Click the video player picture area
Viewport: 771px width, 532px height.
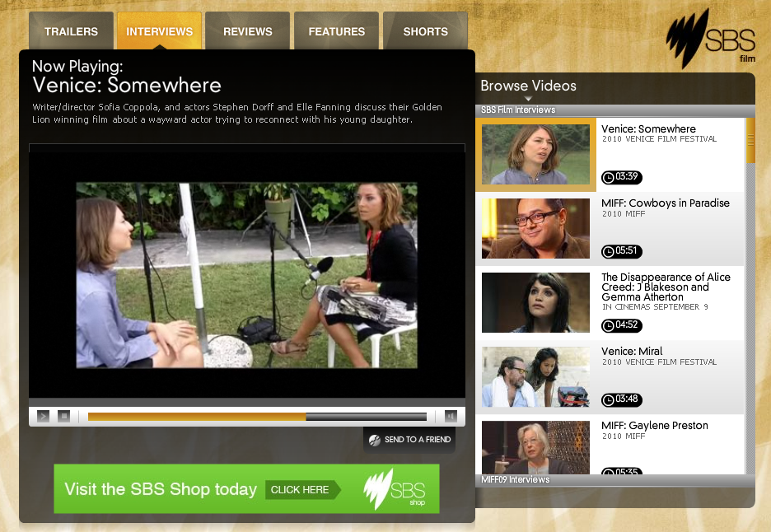247,275
